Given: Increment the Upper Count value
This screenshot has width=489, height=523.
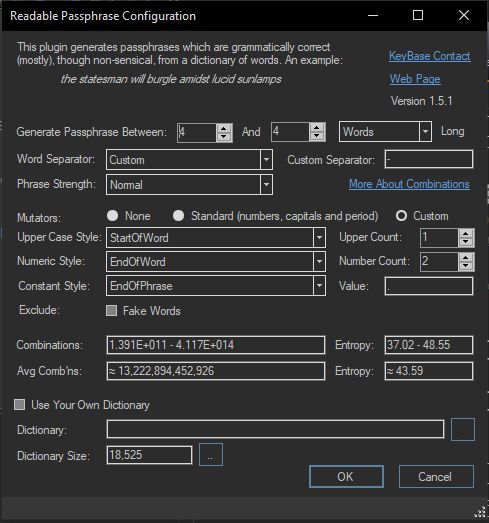Looking at the screenshot, I should [x=466, y=233].
